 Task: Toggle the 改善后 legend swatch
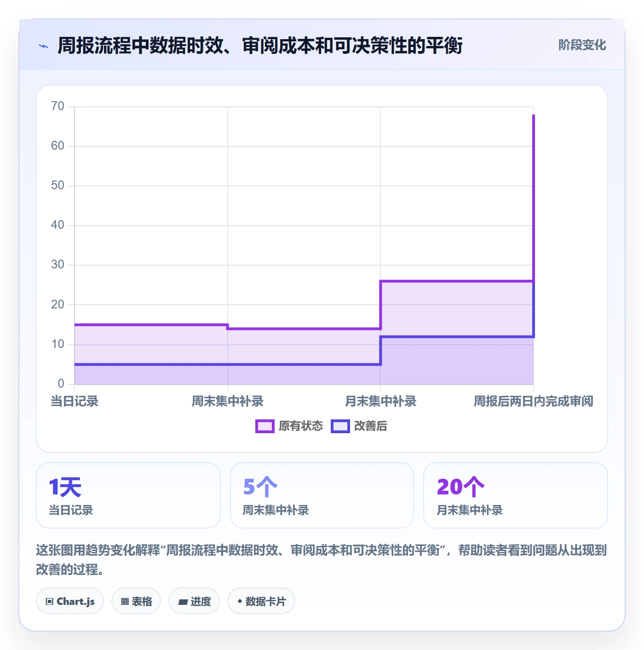[x=340, y=426]
